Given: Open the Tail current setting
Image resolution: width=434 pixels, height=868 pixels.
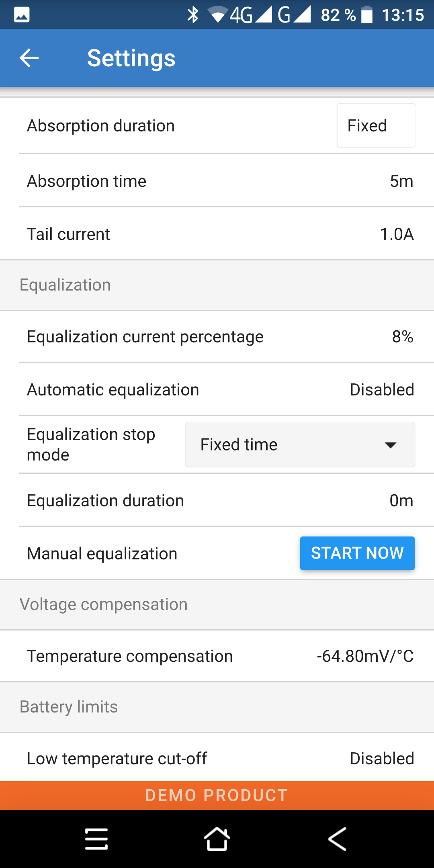Looking at the screenshot, I should click(x=217, y=234).
